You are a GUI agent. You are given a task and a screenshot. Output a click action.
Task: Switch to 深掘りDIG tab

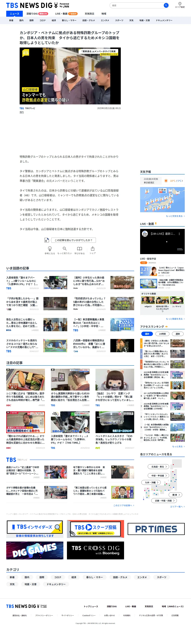point(37,14)
